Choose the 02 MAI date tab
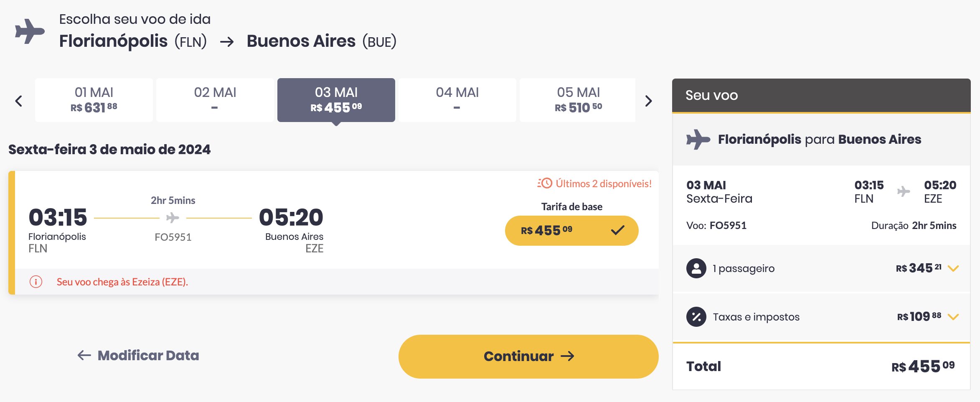This screenshot has width=980, height=402. 215,100
